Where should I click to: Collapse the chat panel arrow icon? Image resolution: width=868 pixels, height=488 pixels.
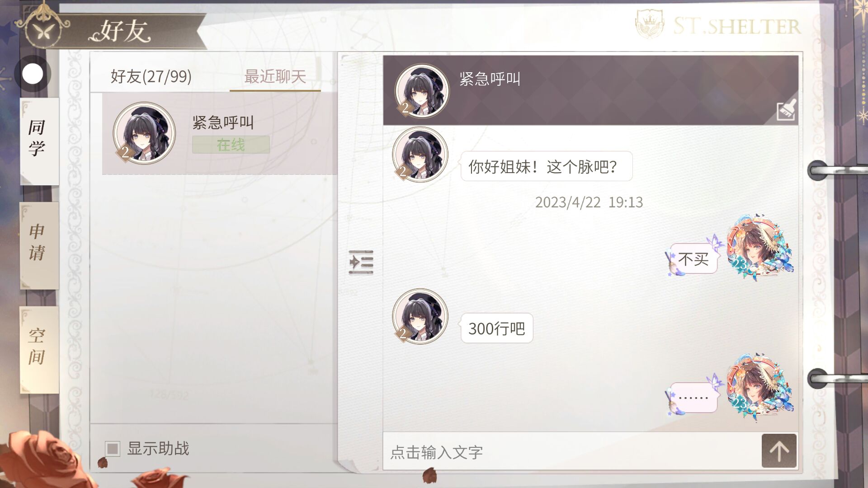point(361,262)
